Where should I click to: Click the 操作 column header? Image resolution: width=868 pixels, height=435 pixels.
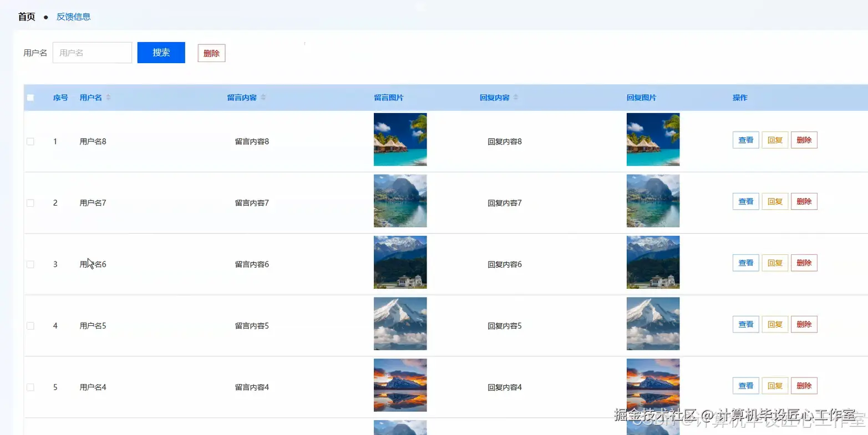[740, 98]
